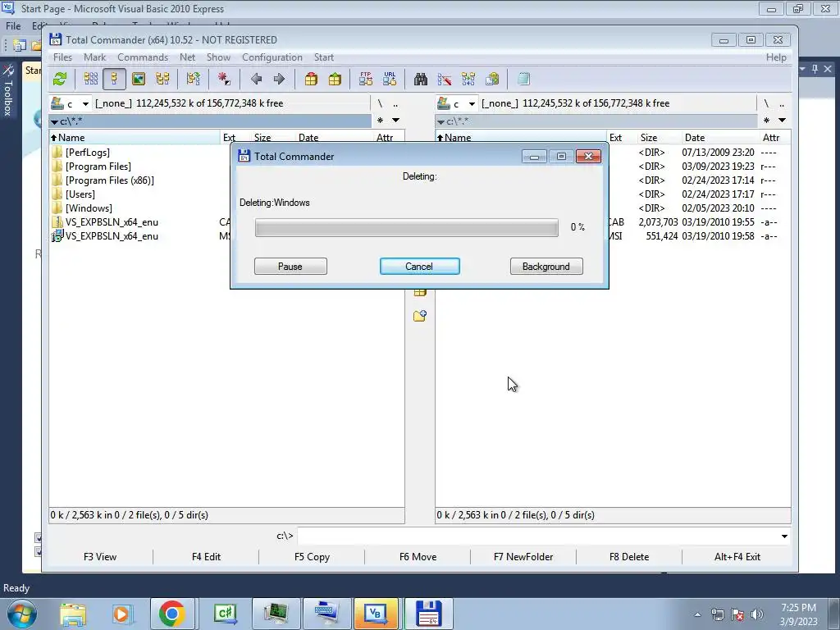This screenshot has height=630, width=840.
Task: Open Find files binoculars icon
Action: [x=421, y=80]
